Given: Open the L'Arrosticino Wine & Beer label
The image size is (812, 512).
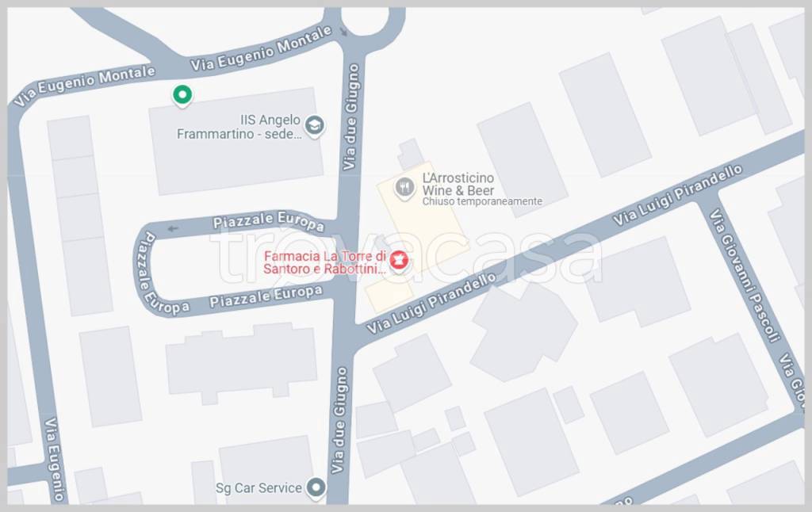Looking at the screenshot, I should click(x=458, y=184).
